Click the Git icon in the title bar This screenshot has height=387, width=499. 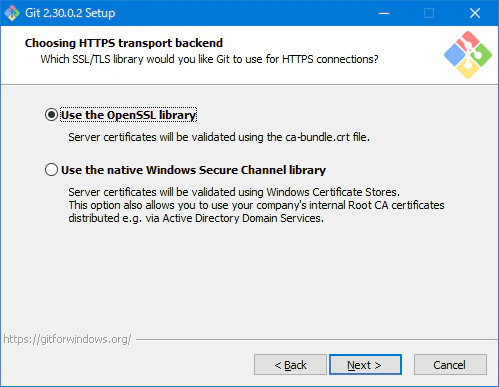12,13
